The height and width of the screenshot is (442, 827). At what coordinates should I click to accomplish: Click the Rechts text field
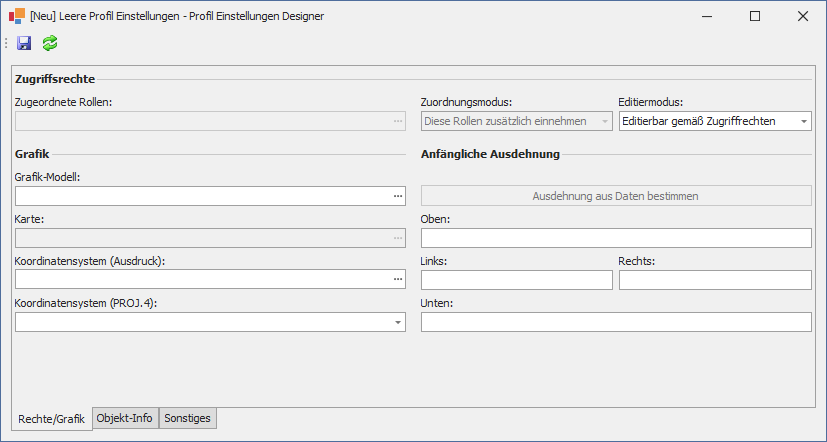click(714, 280)
